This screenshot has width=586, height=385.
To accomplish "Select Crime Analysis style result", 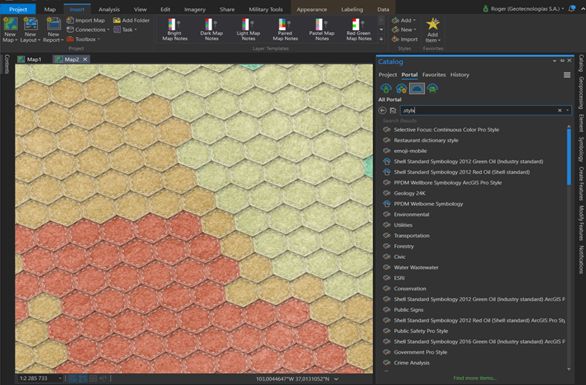I will [411, 363].
